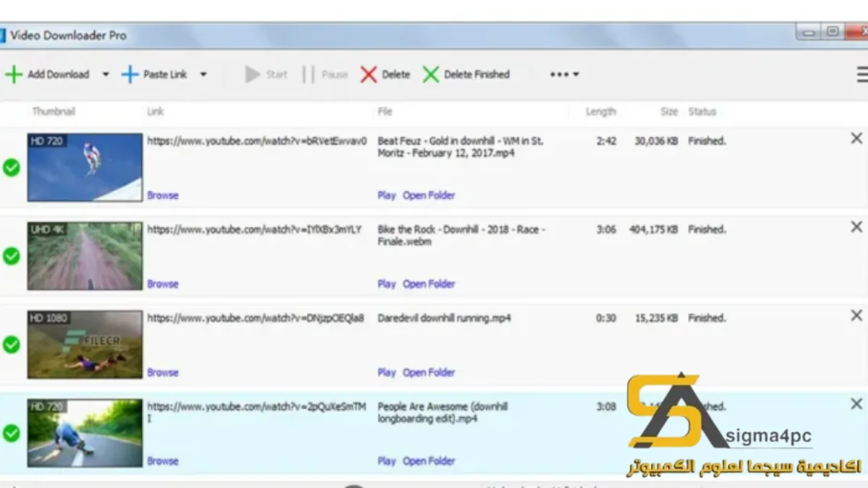Sort by the Size column header
This screenshot has height=488, width=868.
(x=669, y=111)
